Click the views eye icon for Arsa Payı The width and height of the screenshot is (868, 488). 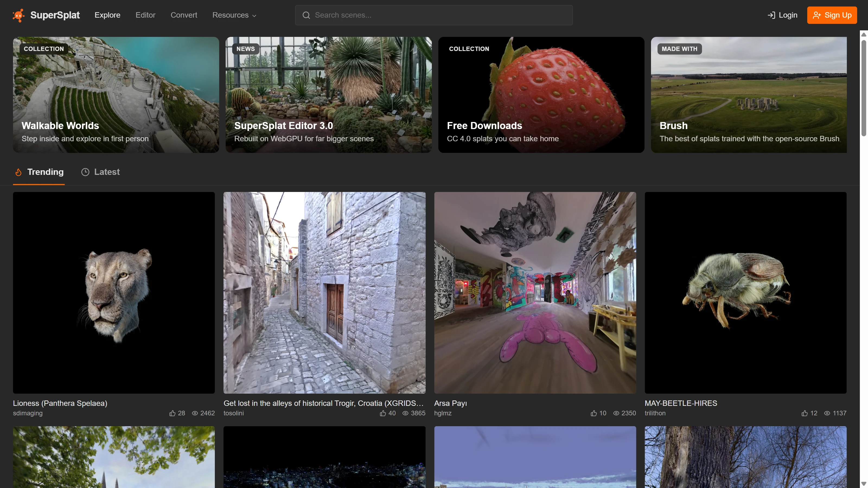pyautogui.click(x=616, y=413)
